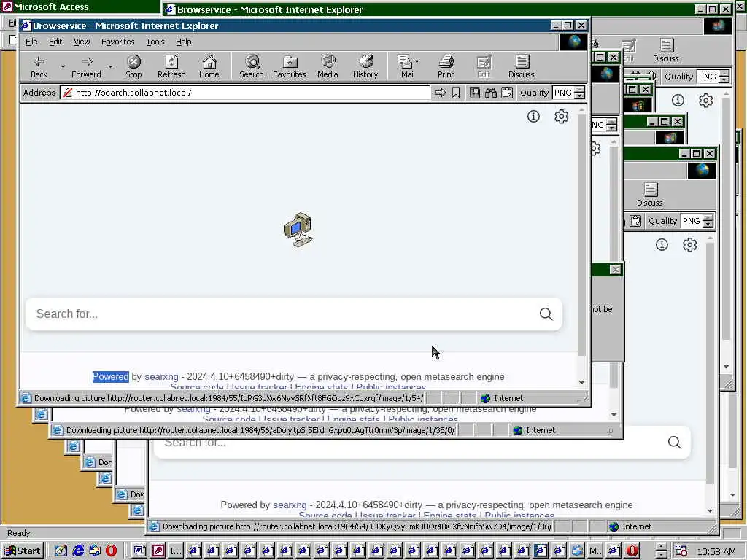Click the bookmark icon next to Go arrow
This screenshot has width=747, height=560.
point(456,93)
